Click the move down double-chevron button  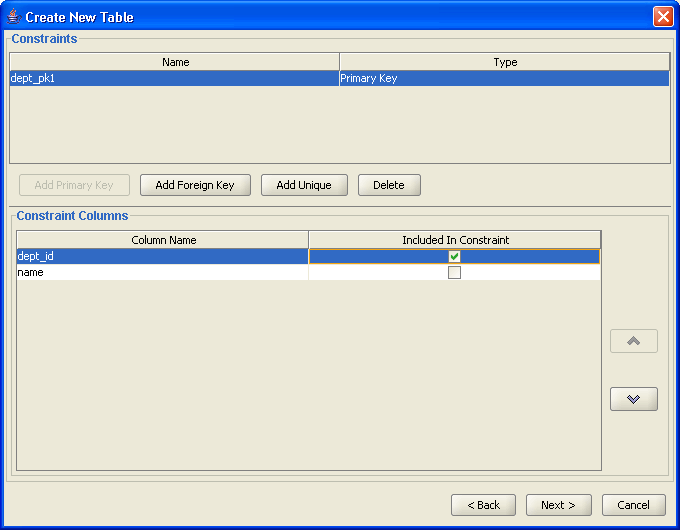633,399
